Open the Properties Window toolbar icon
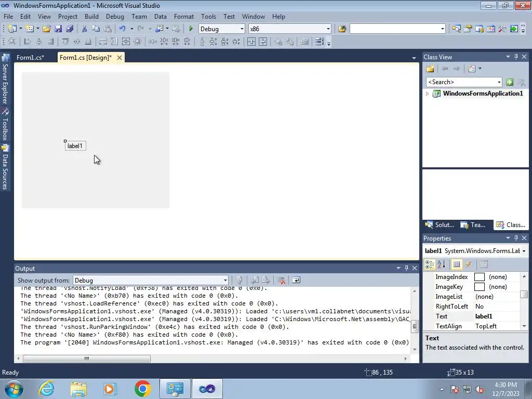 (468, 29)
